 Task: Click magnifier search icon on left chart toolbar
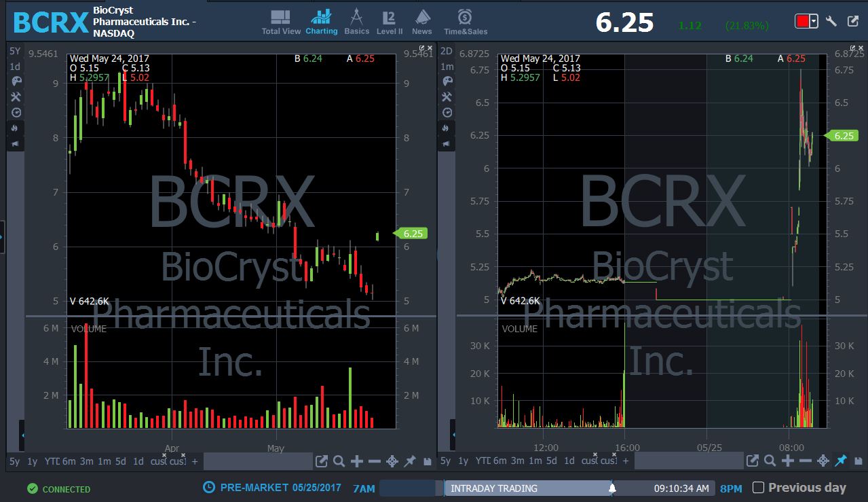point(339,461)
